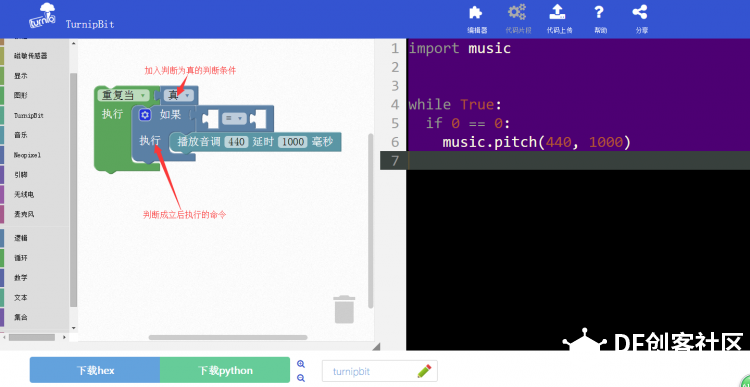Click the left empty slot of comparison block
This screenshot has height=387, width=750.
click(210, 119)
